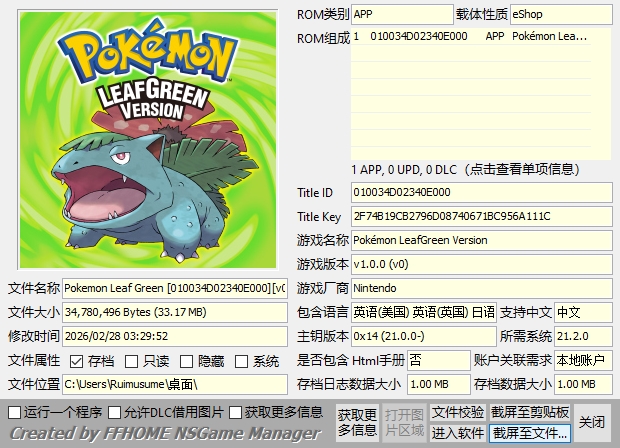Close the window with 关闭 button
620x448 pixels.
(592, 422)
